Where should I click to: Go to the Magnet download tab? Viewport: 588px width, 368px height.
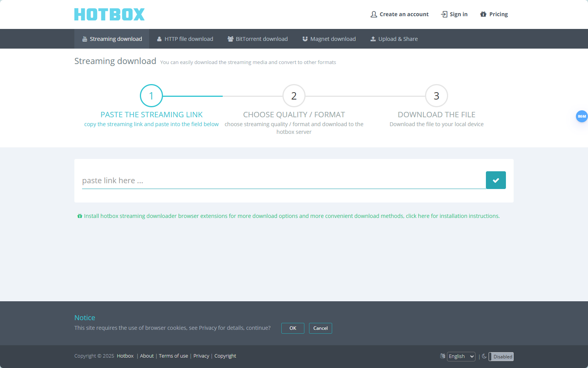tap(329, 39)
